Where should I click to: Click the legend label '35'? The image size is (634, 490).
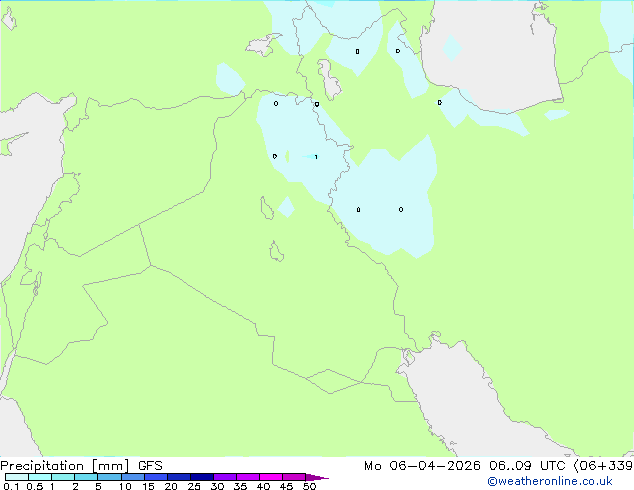coord(240,486)
